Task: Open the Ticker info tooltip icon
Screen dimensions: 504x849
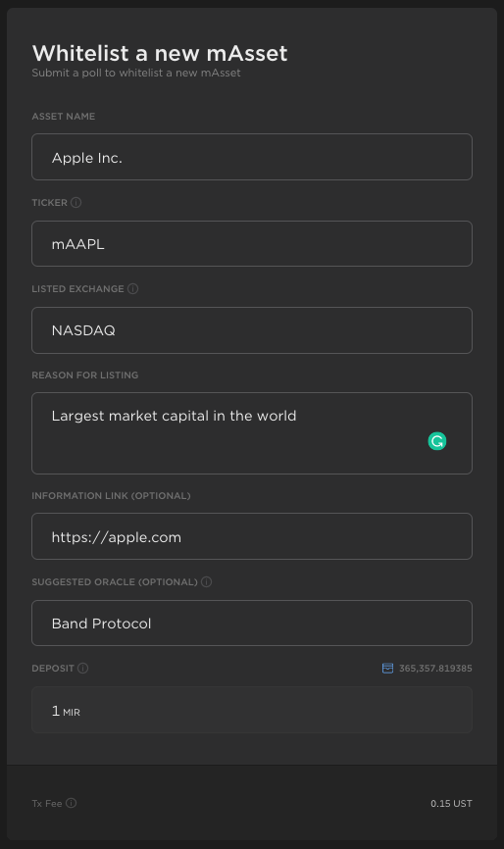Action: (76, 203)
